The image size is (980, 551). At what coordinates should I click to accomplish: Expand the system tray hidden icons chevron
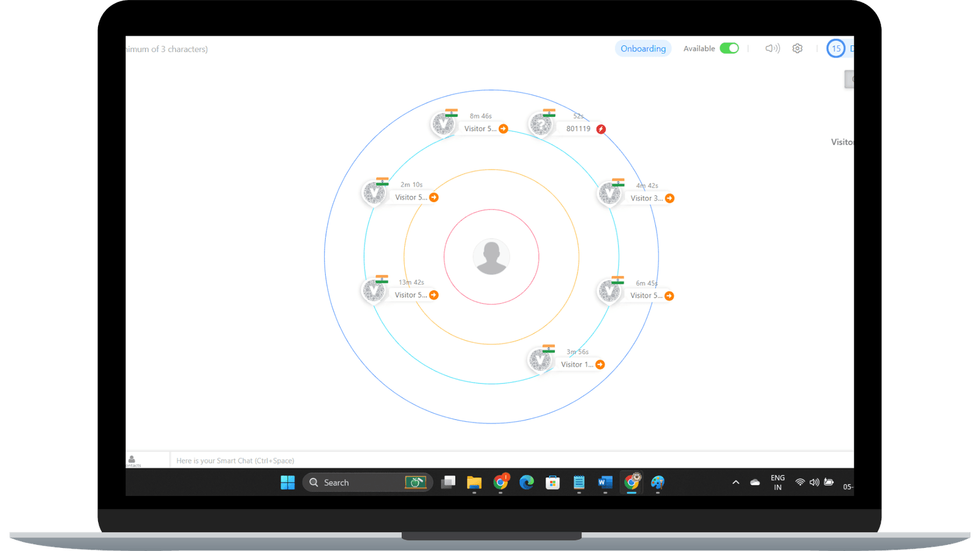(736, 482)
